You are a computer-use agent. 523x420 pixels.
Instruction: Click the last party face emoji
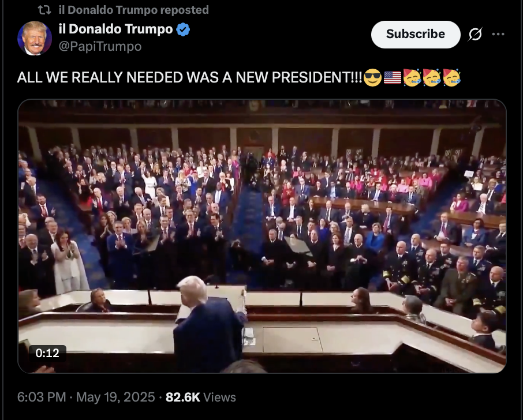point(451,77)
